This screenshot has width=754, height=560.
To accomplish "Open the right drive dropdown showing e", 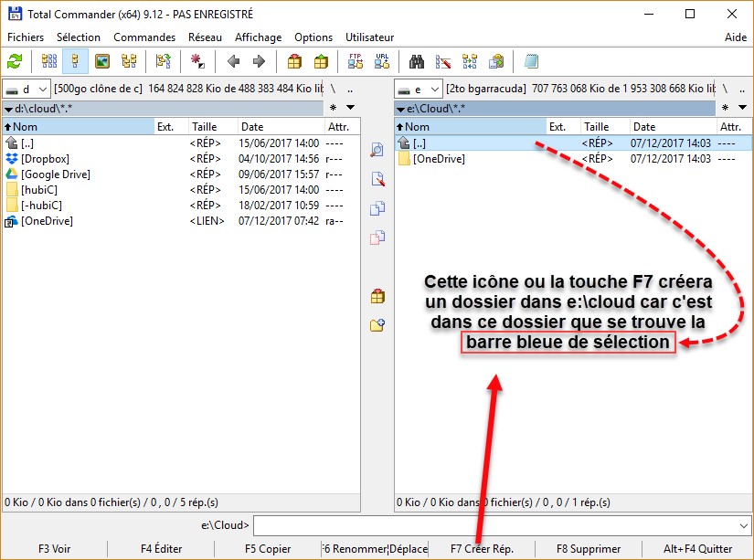I will pos(419,89).
